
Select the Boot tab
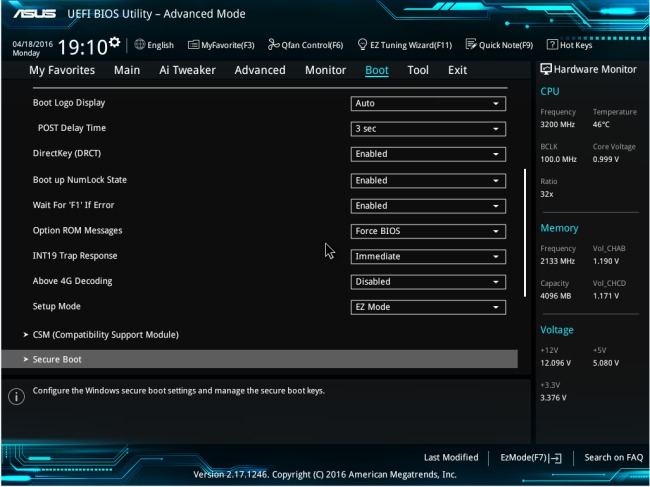(x=377, y=70)
